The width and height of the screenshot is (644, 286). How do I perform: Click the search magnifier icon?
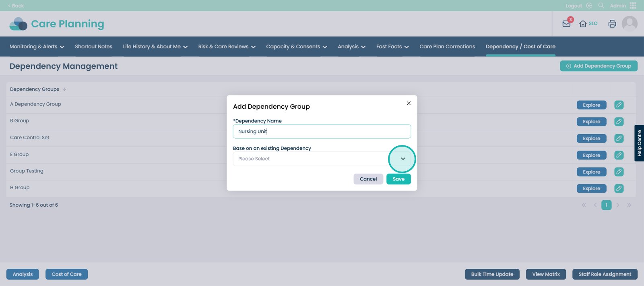pos(601,6)
